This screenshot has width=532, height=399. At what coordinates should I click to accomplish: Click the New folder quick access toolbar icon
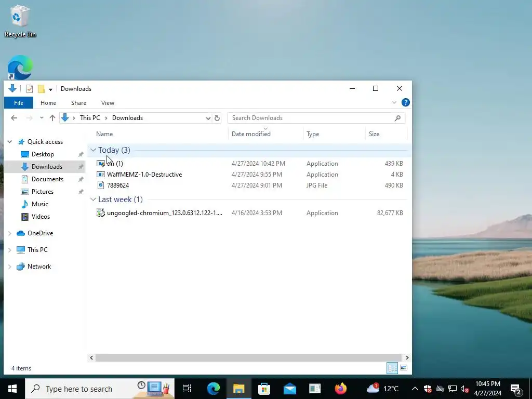41,89
